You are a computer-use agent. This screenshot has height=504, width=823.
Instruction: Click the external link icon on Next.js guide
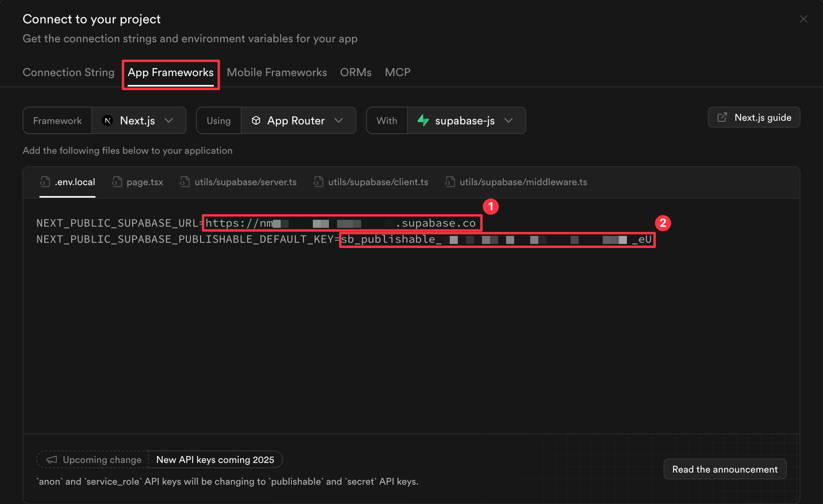point(722,117)
